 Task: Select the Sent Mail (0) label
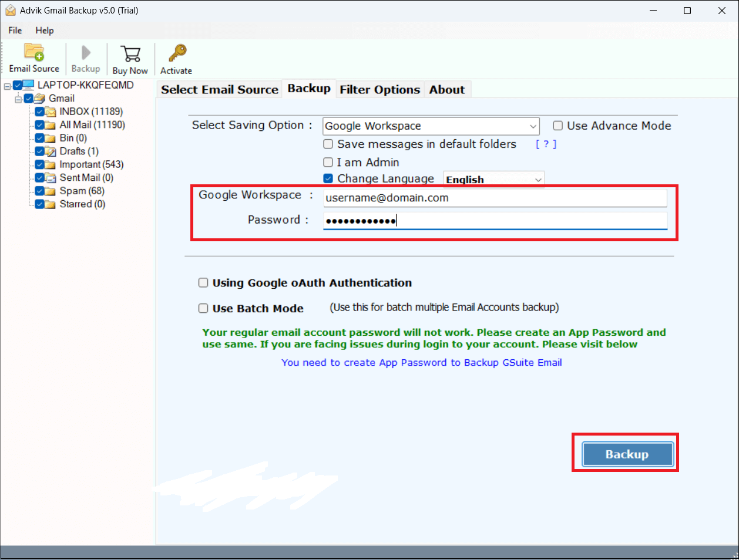point(86,178)
